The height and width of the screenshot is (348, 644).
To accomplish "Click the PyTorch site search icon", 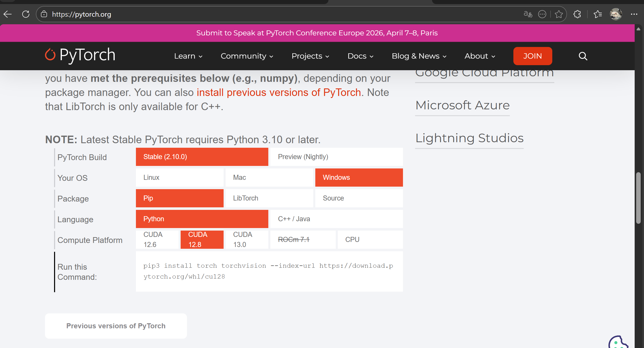I will tap(583, 56).
